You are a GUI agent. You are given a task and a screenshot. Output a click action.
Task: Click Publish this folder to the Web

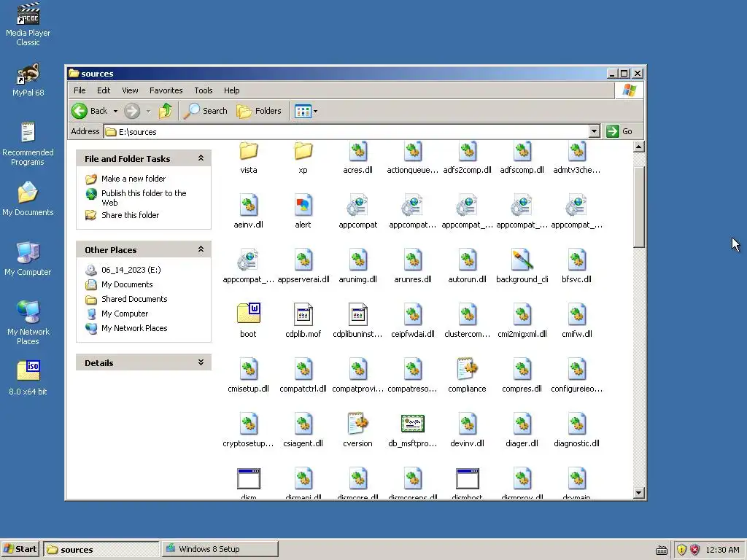coord(144,198)
